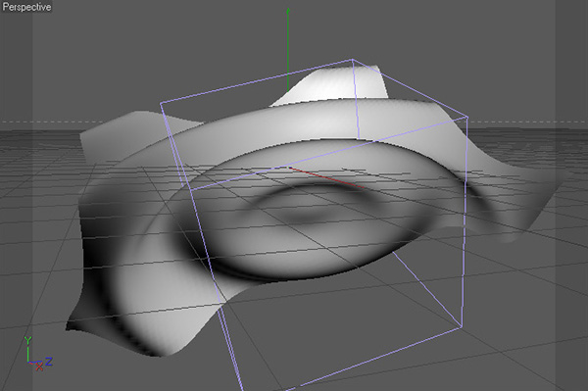Click the red X-axis handle line
Image resolution: width=588 pixels, height=391 pixels.
click(327, 177)
